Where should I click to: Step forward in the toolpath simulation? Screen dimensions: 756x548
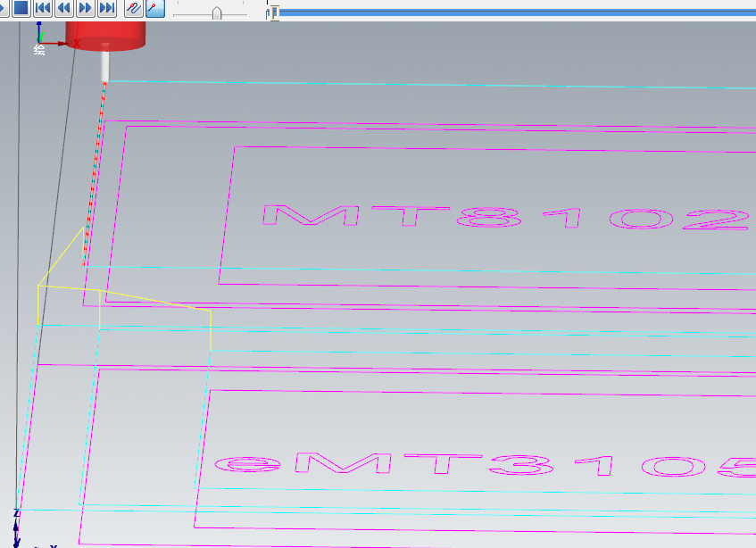coord(86,8)
